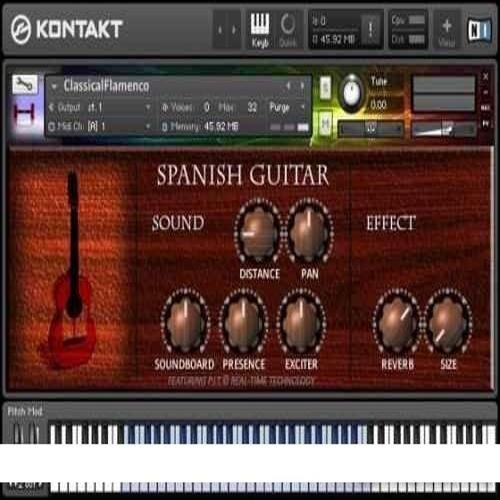The width and height of the screenshot is (500, 500).
Task: Click the EFFECT section label
Action: 391,223
